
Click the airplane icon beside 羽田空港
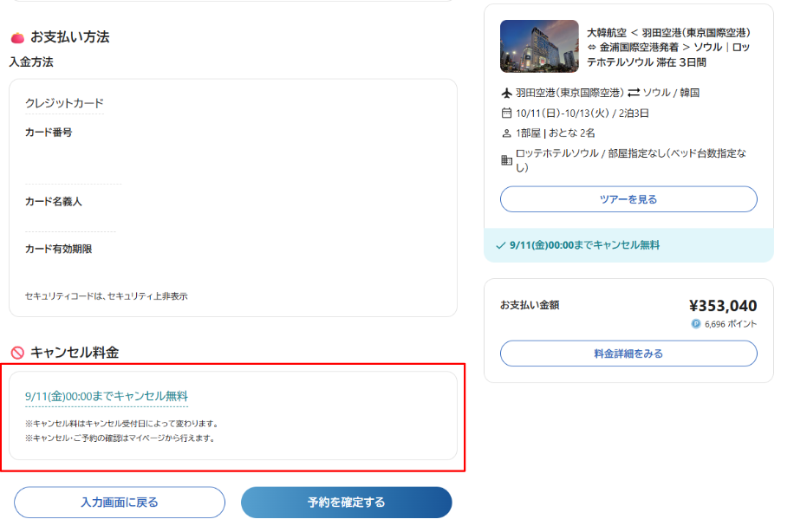pyautogui.click(x=506, y=93)
